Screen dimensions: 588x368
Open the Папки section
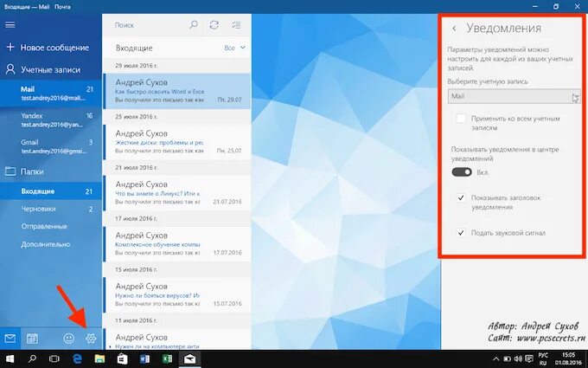pyautogui.click(x=51, y=171)
